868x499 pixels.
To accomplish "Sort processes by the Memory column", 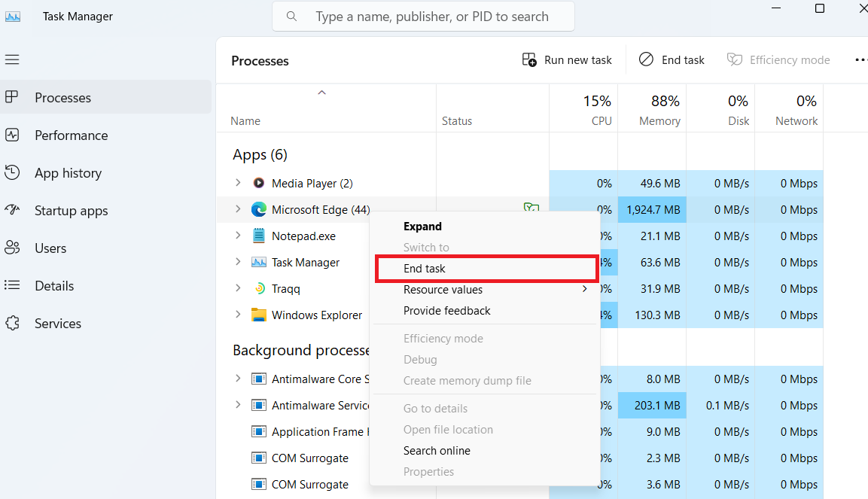I will (652, 108).
